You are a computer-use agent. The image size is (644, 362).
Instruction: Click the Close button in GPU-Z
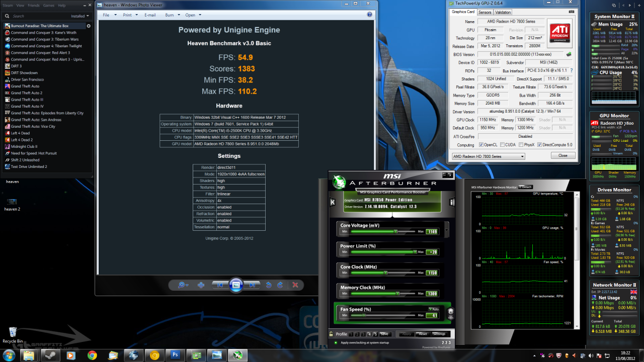pyautogui.click(x=562, y=156)
